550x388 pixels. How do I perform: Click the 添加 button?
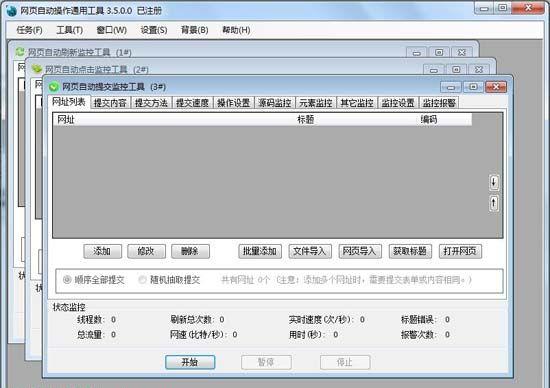coord(102,251)
